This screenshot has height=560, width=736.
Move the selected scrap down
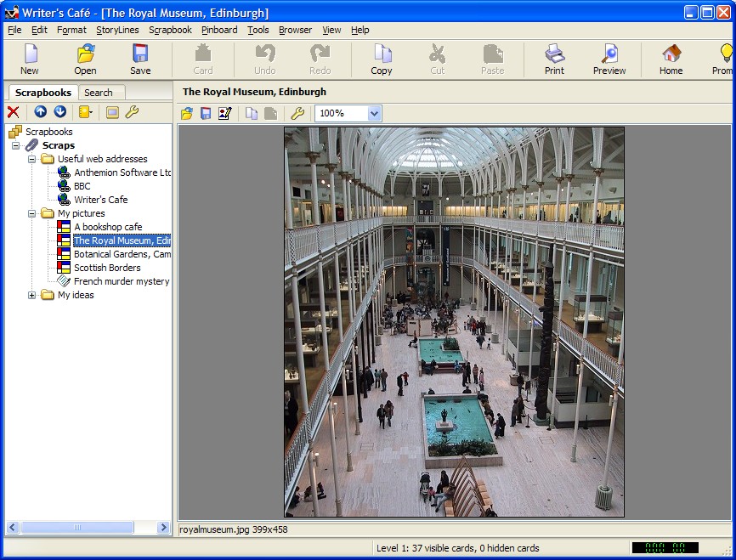59,111
